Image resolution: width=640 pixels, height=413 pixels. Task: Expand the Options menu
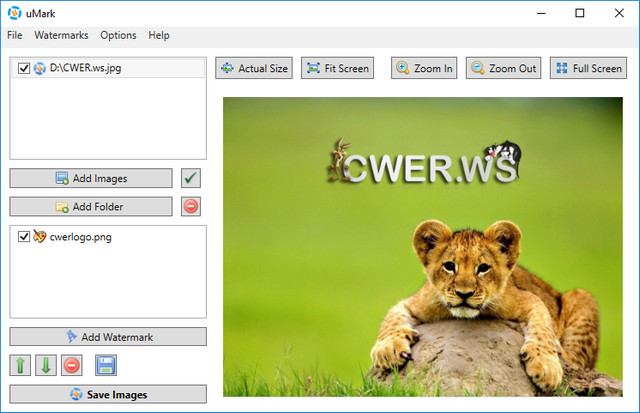tap(118, 35)
